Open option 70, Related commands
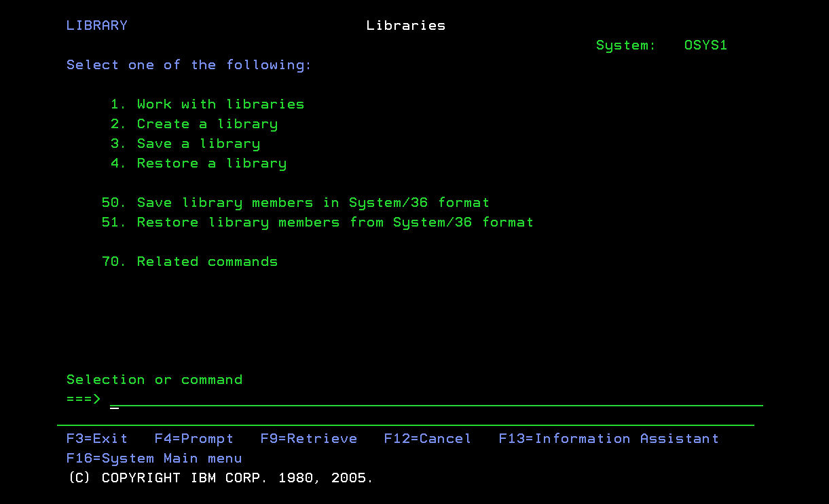The height and width of the screenshot is (504, 829). (x=207, y=261)
